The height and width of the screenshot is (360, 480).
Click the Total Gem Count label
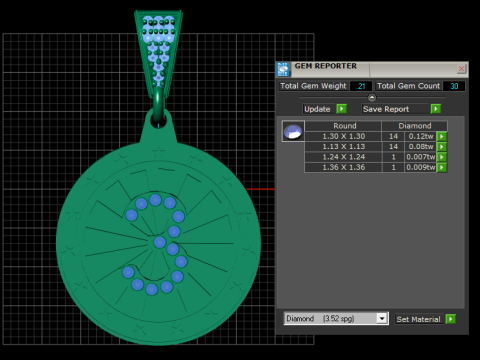pyautogui.click(x=408, y=86)
